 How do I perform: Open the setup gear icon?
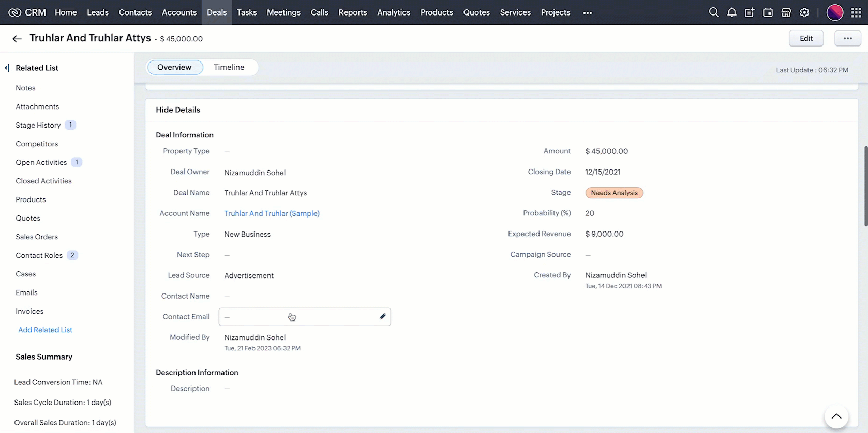(x=804, y=12)
